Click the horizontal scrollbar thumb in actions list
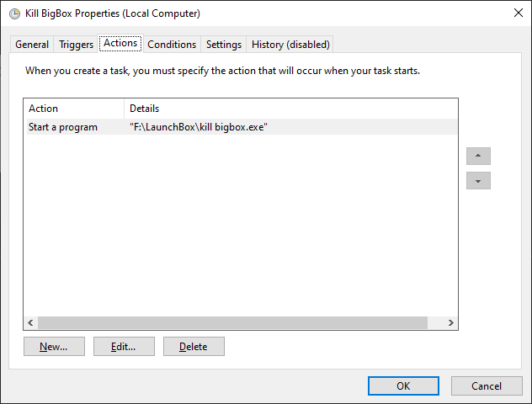The image size is (532, 404). pyautogui.click(x=232, y=322)
